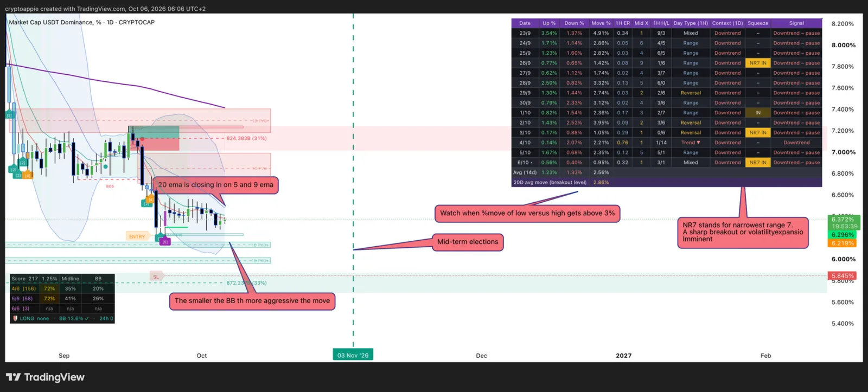Image resolution: width=868 pixels, height=392 pixels.
Task: Click the "Dec" time axis label
Action: point(481,356)
